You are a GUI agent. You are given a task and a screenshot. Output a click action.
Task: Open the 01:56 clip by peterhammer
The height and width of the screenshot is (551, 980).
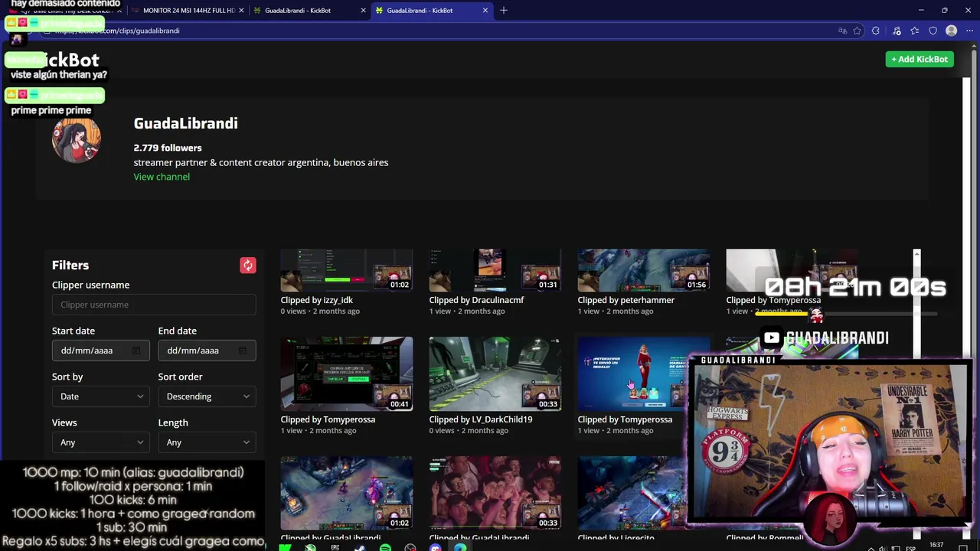pos(643,270)
